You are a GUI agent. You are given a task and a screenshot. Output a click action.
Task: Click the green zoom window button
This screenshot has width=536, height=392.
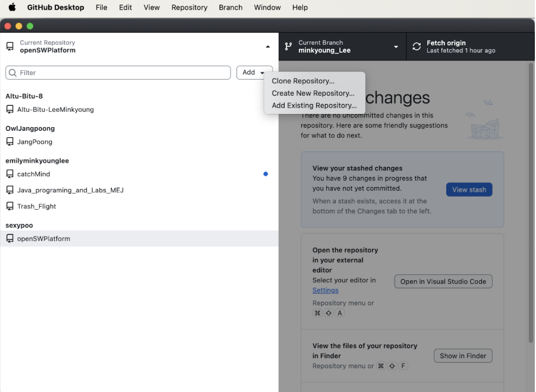(x=30, y=26)
